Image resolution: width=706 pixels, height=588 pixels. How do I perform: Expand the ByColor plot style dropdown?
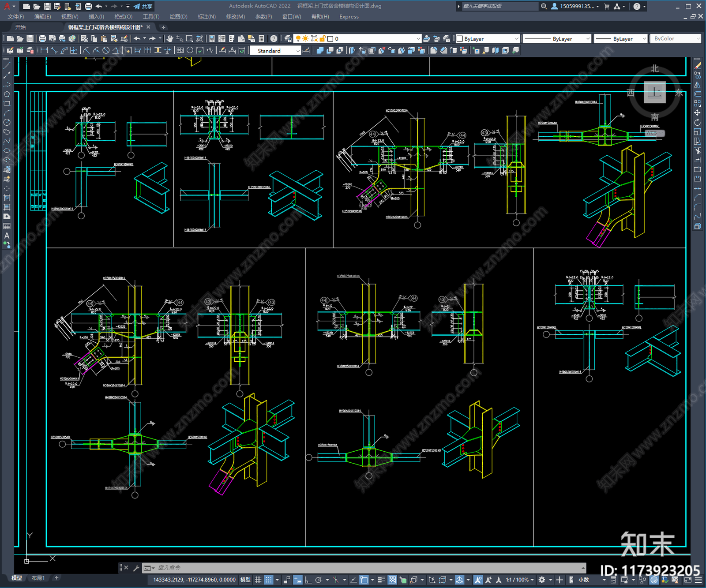coord(676,39)
